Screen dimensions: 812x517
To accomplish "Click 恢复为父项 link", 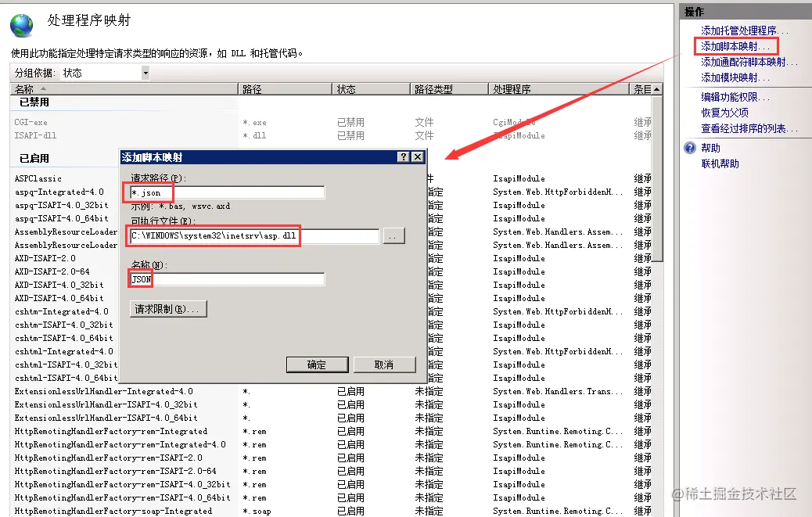I will coord(724,113).
